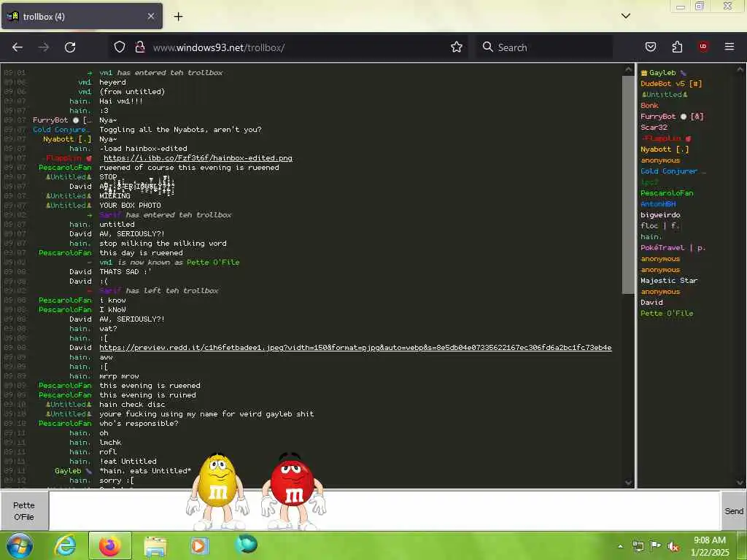The width and height of the screenshot is (747, 560).
Task: Open the Windows Start orb
Action: 19,545
